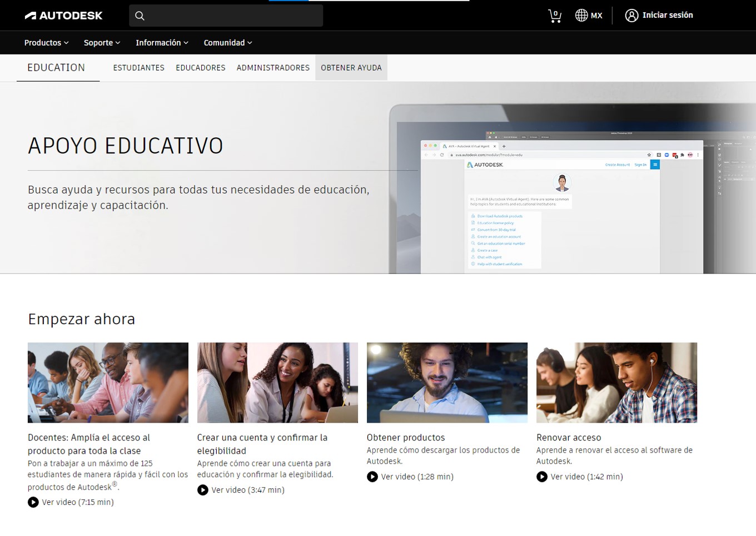Click the user profile icon
756x536 pixels.
pos(631,16)
